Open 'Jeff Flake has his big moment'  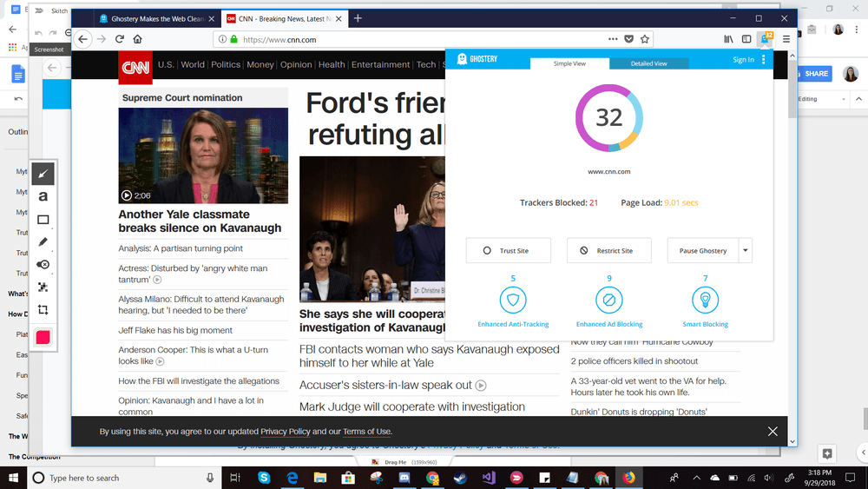pos(175,331)
